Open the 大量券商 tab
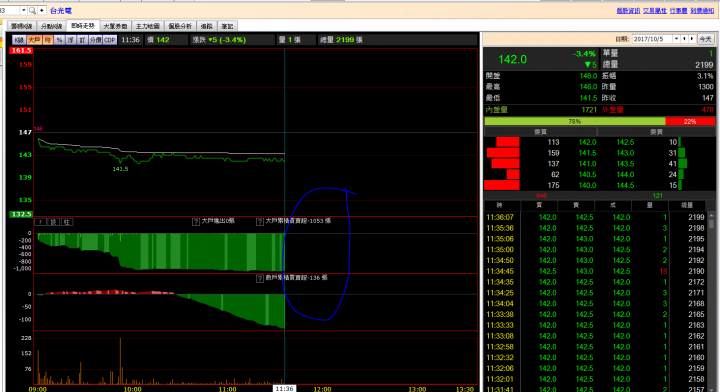The height and width of the screenshot is (392, 720). click(x=115, y=27)
